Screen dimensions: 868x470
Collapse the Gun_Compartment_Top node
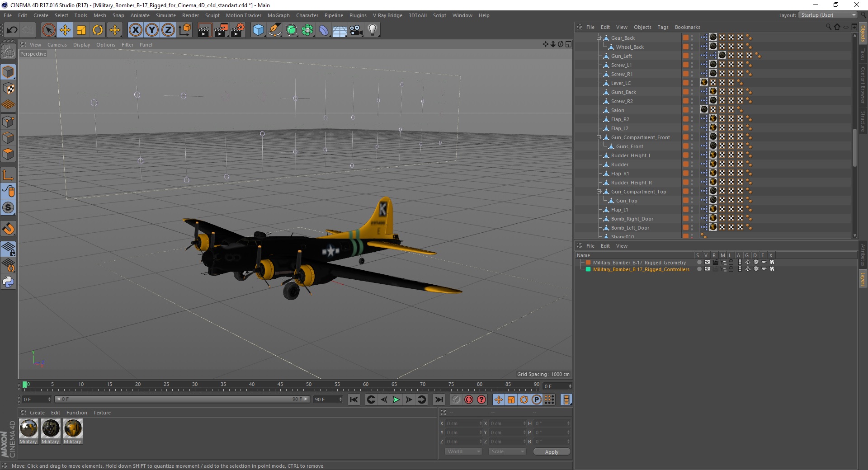599,192
